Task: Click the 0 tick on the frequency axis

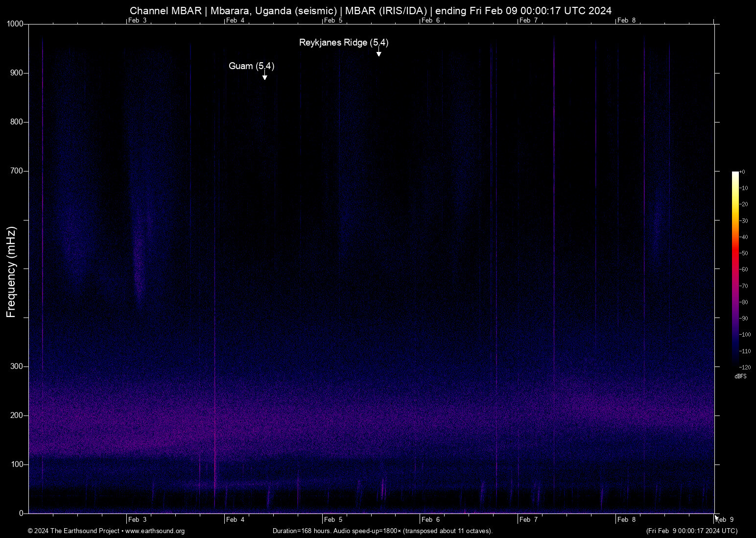Action: pyautogui.click(x=21, y=514)
